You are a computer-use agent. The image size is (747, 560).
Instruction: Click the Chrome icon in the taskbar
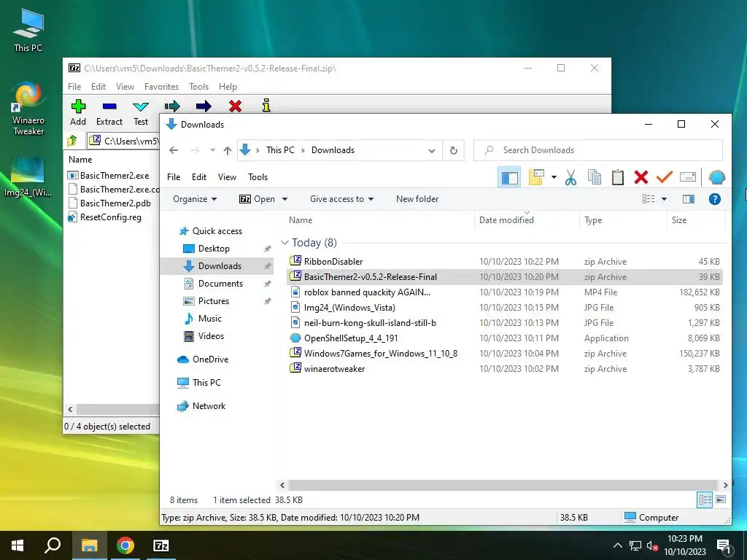coord(125,545)
